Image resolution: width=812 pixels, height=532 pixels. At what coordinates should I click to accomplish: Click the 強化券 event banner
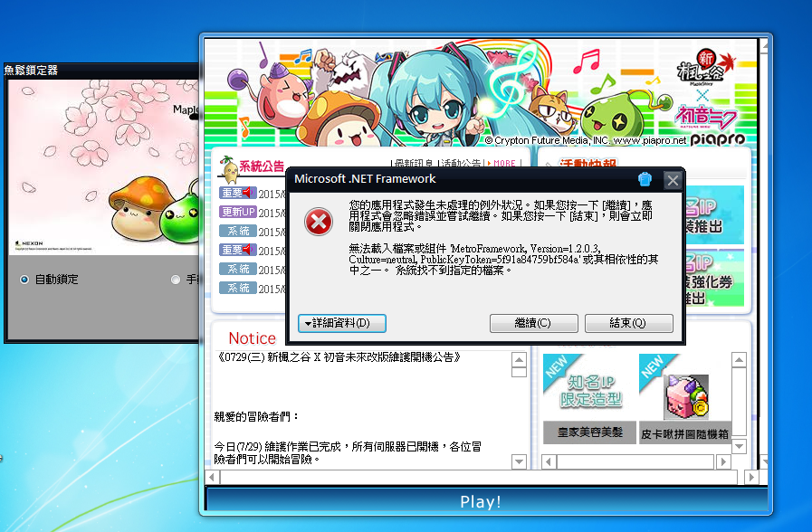[714, 279]
